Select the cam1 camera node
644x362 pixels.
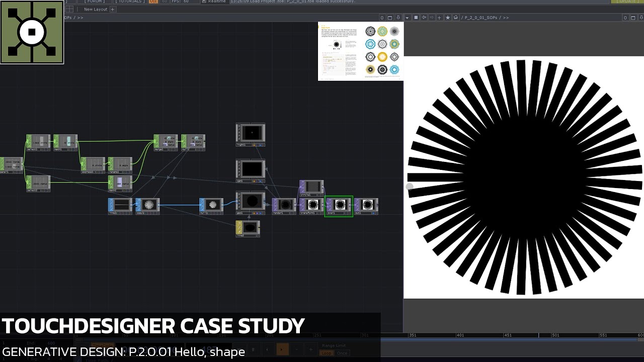pos(251,171)
